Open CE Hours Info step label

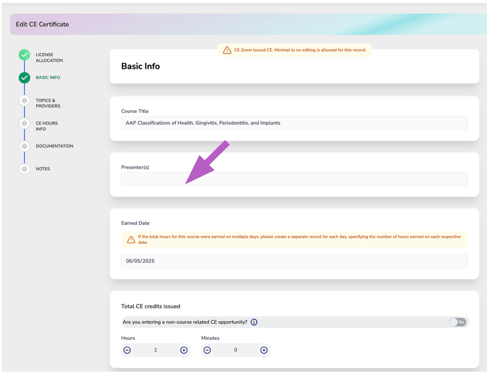[47, 126]
